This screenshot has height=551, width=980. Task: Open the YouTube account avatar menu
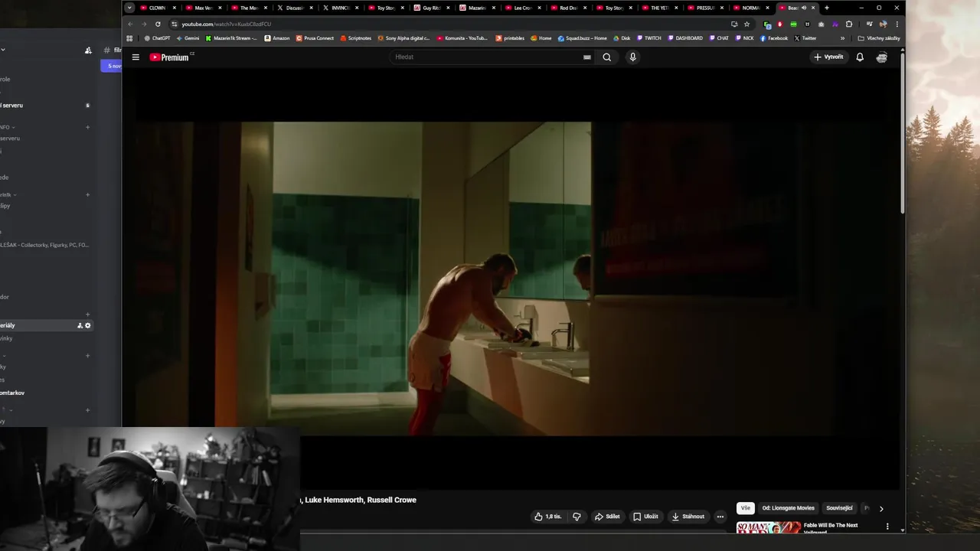pyautogui.click(x=882, y=57)
